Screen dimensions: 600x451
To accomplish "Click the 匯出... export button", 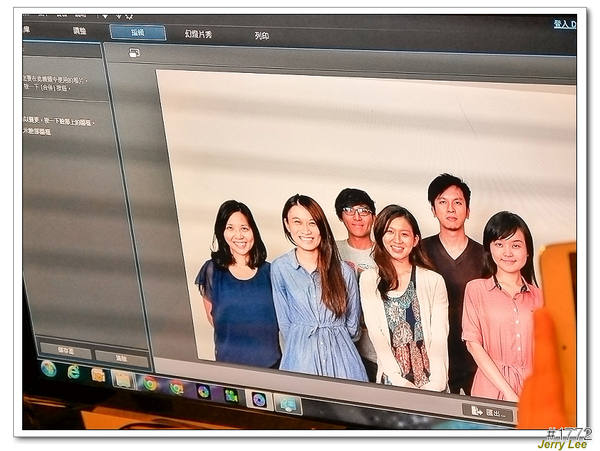I will tap(488, 413).
